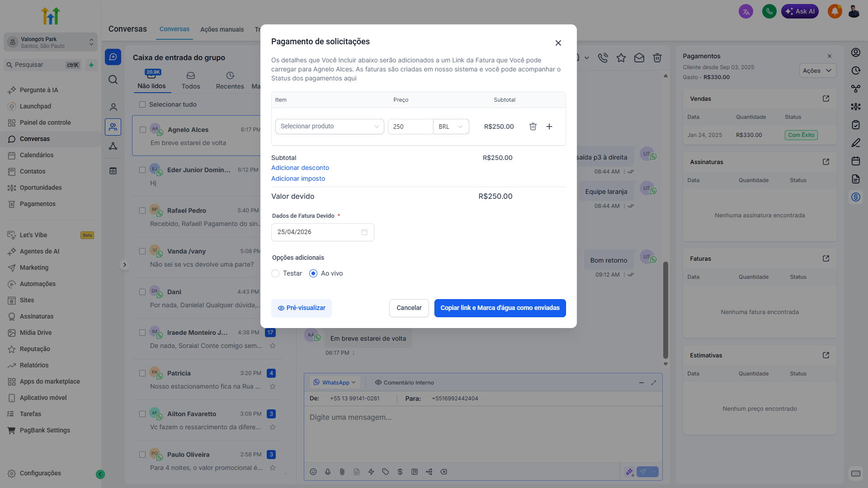
Task: Click the Pesquisar search field
Action: [43, 65]
